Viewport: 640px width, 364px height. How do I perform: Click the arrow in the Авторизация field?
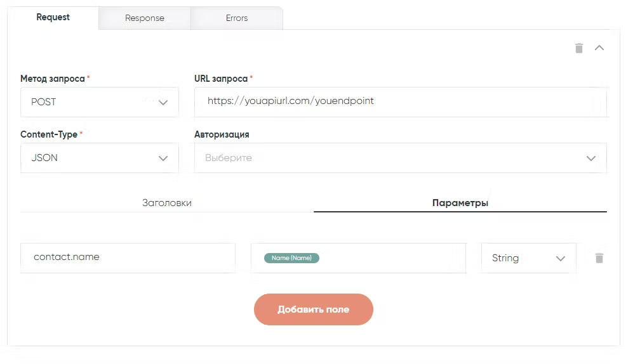(x=590, y=158)
